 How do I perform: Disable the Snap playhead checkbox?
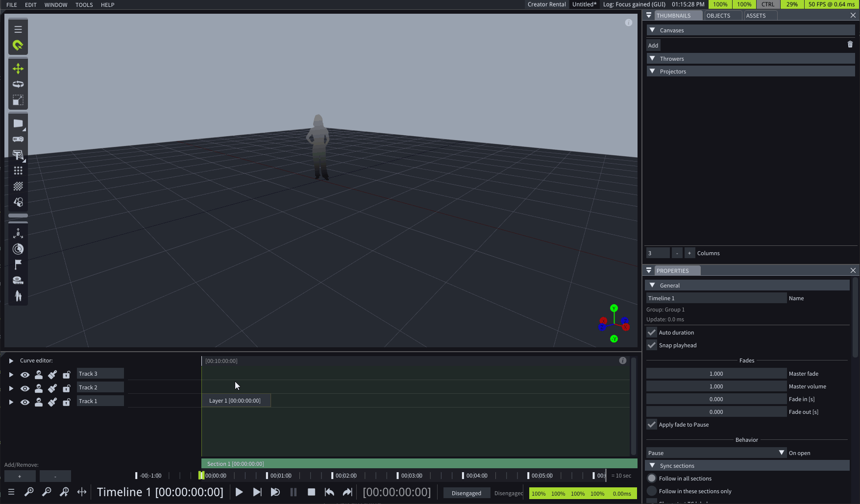coord(652,345)
